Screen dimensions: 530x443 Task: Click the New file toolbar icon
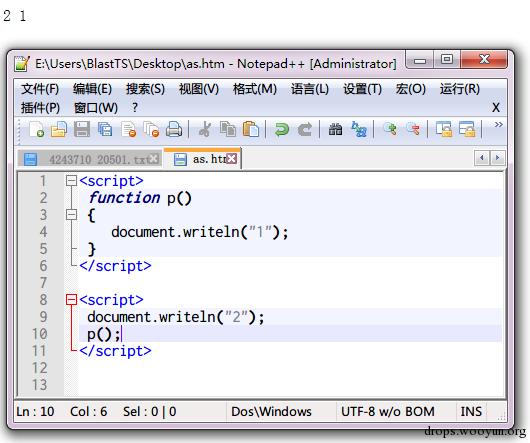click(x=37, y=129)
